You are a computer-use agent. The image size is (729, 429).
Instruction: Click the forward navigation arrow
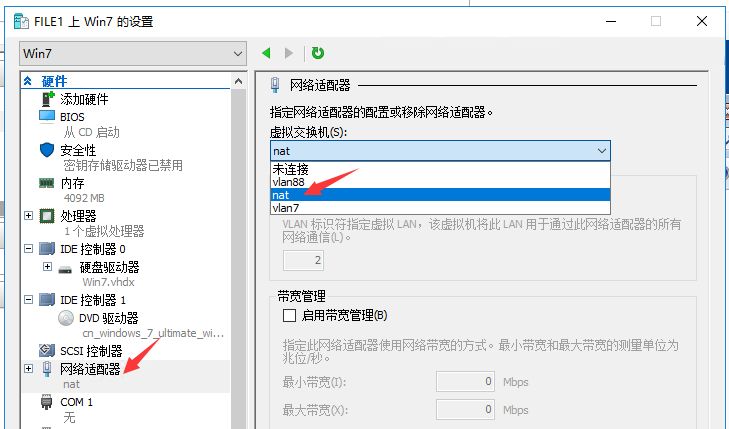[x=289, y=53]
